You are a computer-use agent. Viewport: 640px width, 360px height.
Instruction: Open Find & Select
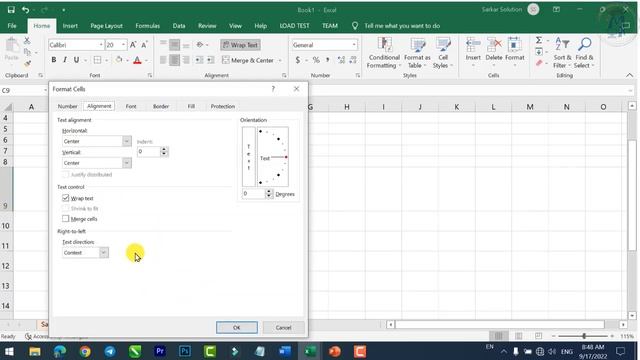[x=584, y=53]
